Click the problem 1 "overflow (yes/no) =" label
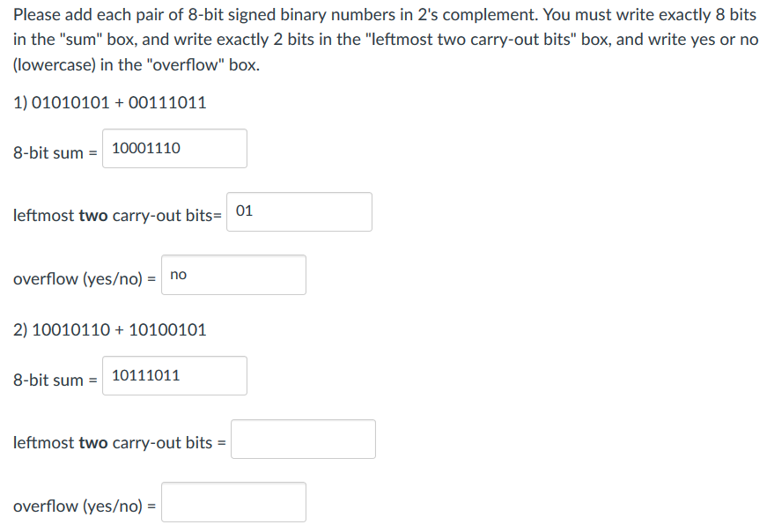 [85, 279]
